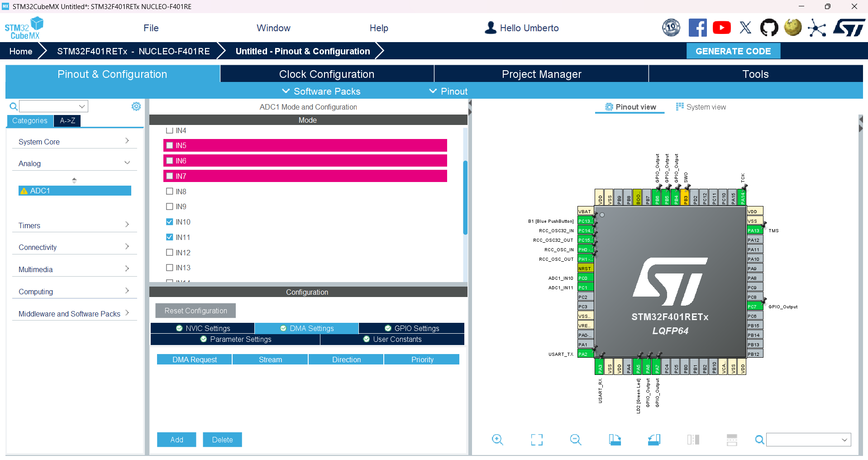Switch to the Project Manager tab
The height and width of the screenshot is (460, 868).
tap(541, 74)
